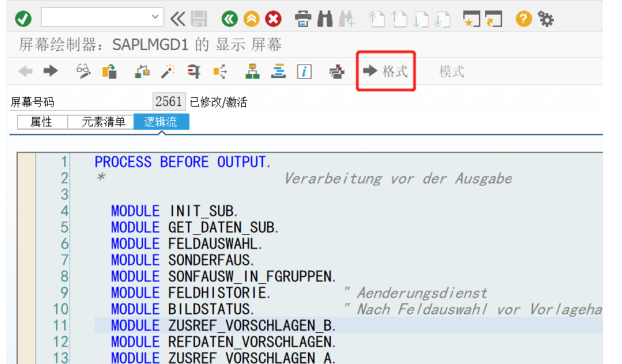
Task: Toggle Display/Change glasses-pencil icon
Action: click(x=84, y=71)
